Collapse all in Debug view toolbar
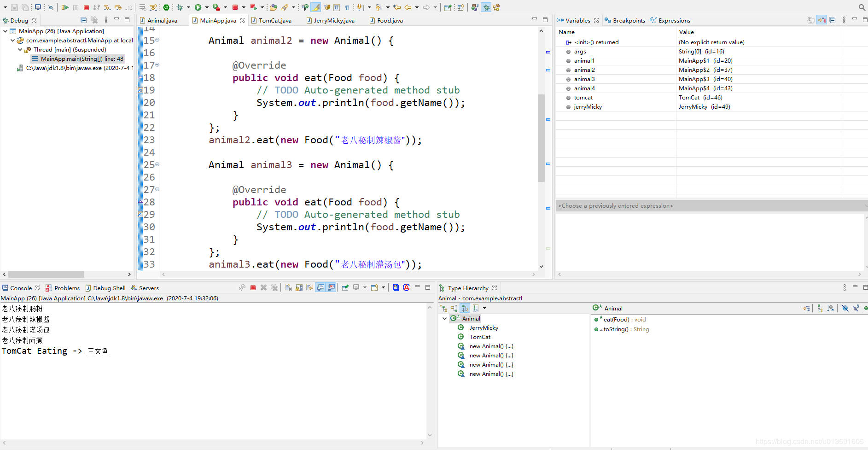 tap(84, 20)
